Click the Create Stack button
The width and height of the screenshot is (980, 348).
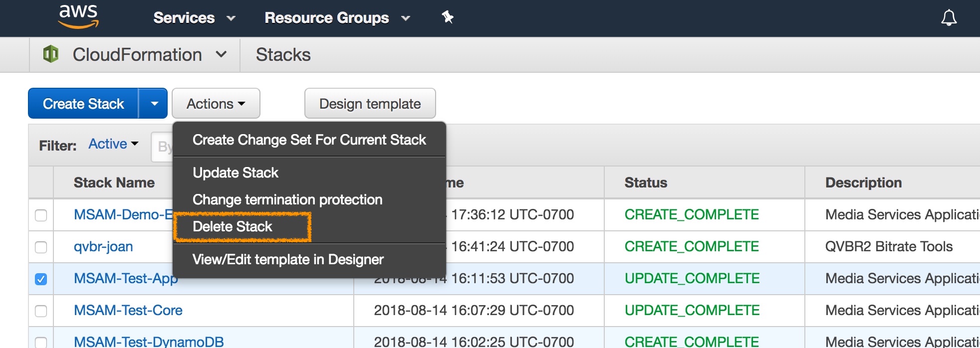tap(83, 104)
